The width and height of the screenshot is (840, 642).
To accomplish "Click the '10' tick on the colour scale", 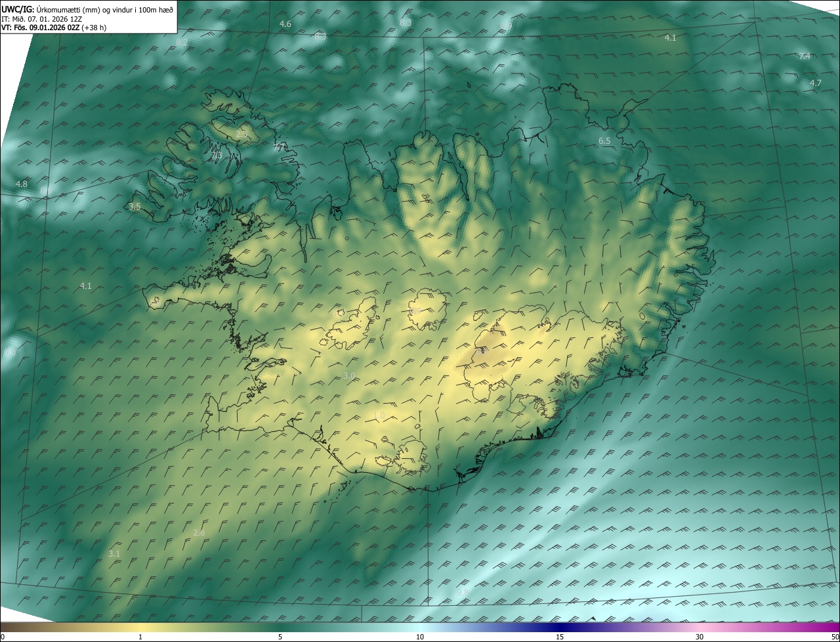I will click(420, 637).
